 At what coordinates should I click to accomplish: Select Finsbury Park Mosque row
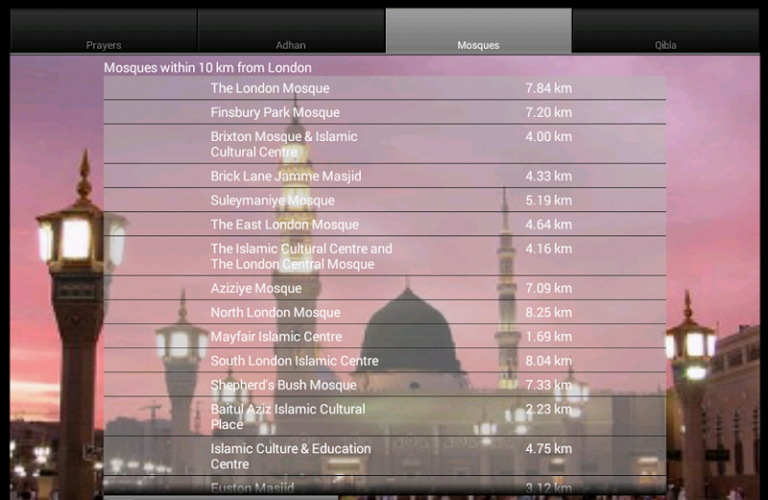point(384,112)
